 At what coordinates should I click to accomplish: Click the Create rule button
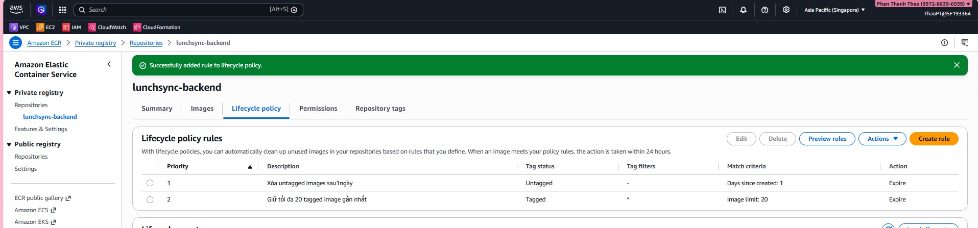934,139
